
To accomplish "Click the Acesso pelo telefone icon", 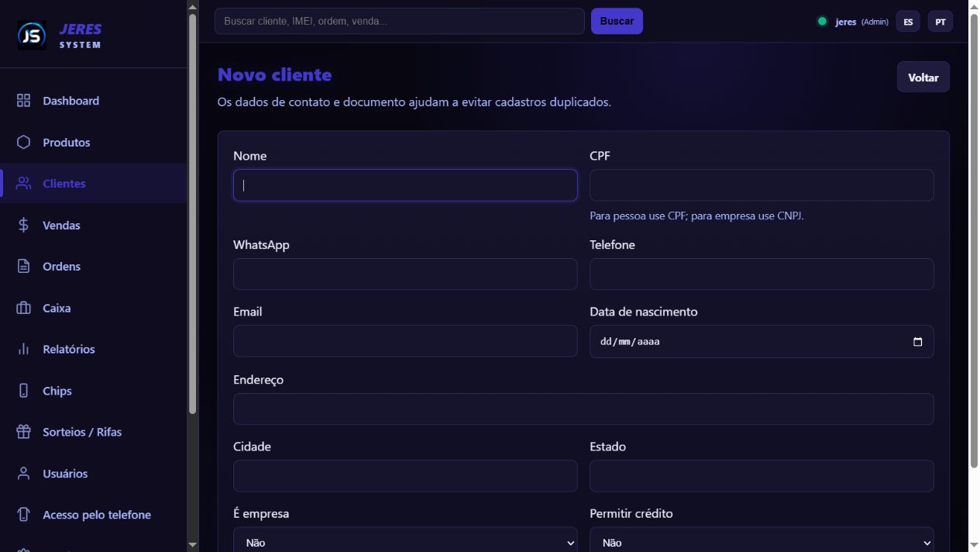I will click(23, 515).
